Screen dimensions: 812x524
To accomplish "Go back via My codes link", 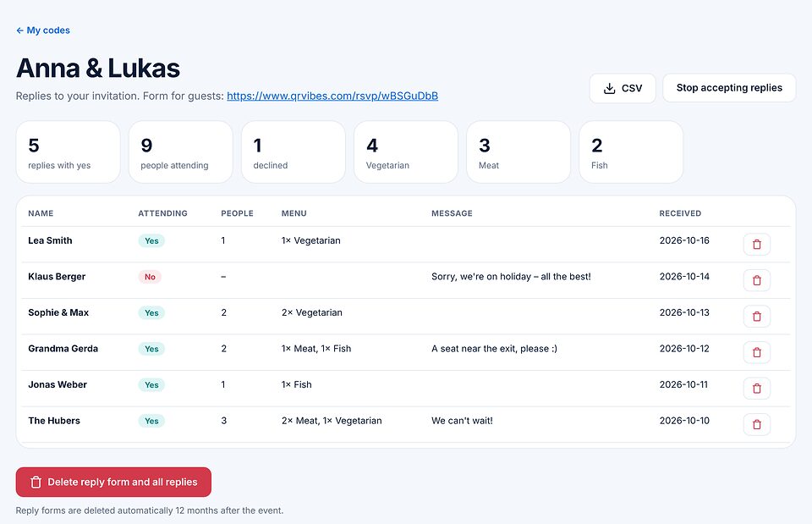I will (x=43, y=30).
